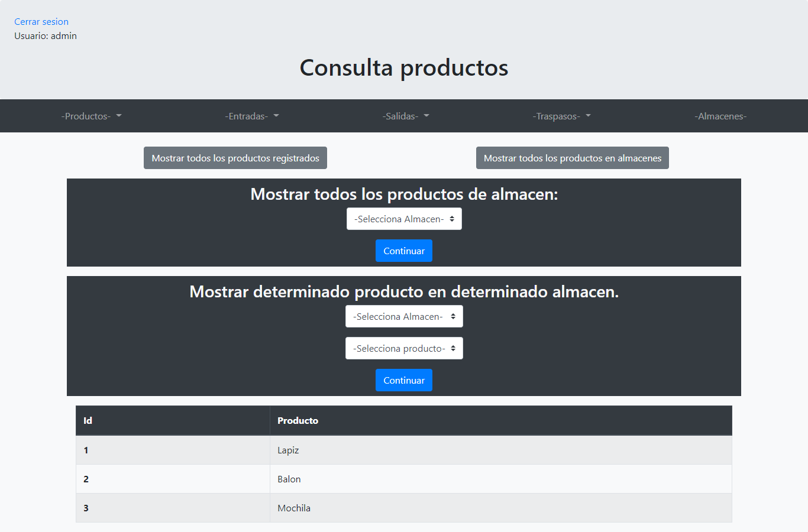
Task: Select the Producto column header
Action: (501, 420)
